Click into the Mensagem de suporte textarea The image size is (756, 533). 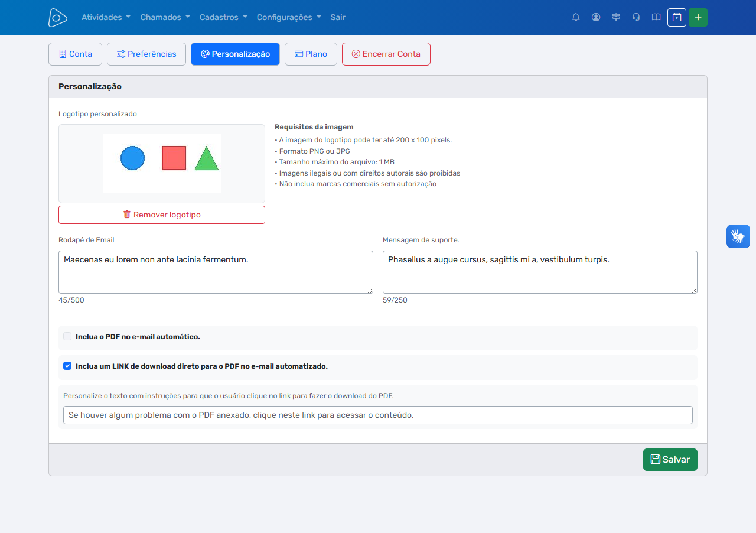coord(540,272)
